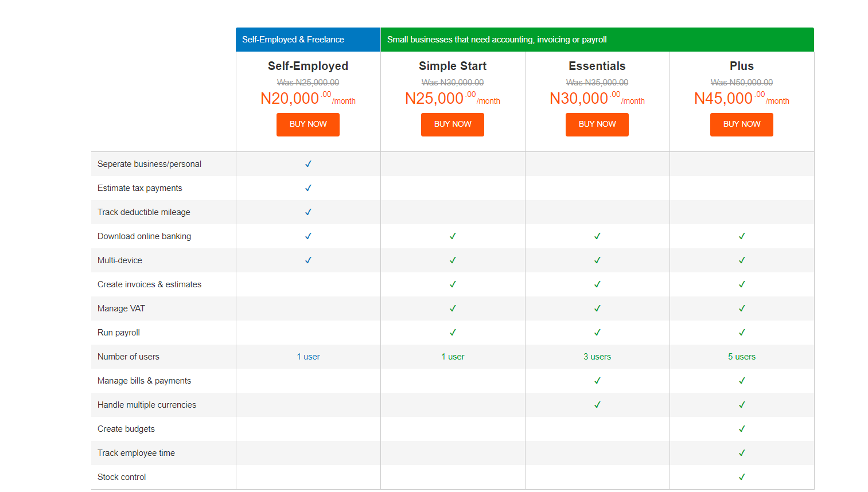Click the Essentials plan title
The height and width of the screenshot is (492, 868).
[x=597, y=65]
